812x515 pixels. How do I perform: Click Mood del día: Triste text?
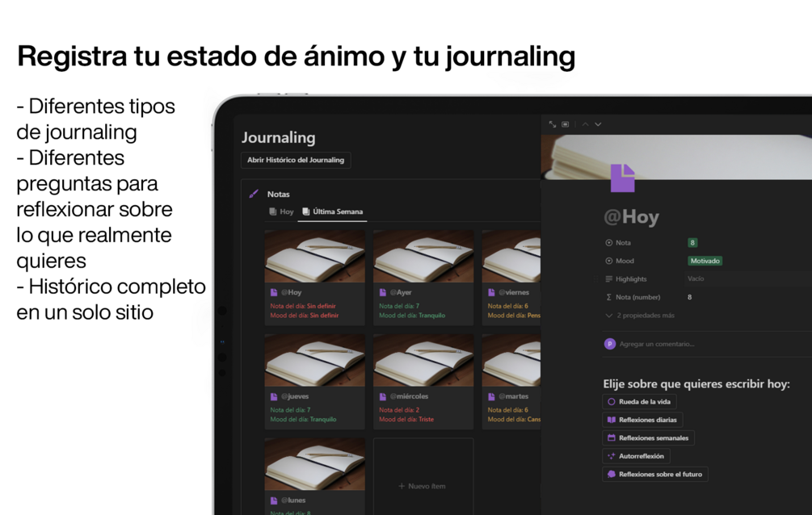[x=406, y=419]
